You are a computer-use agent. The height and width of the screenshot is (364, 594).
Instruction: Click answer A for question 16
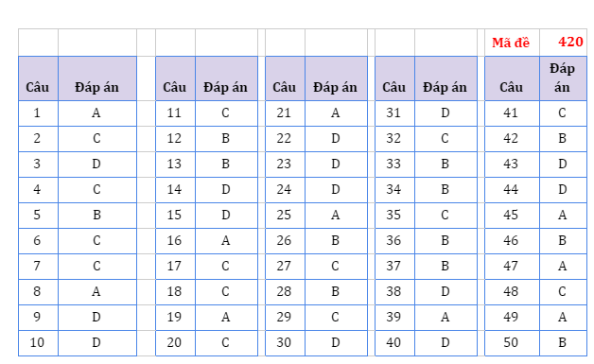tap(226, 241)
